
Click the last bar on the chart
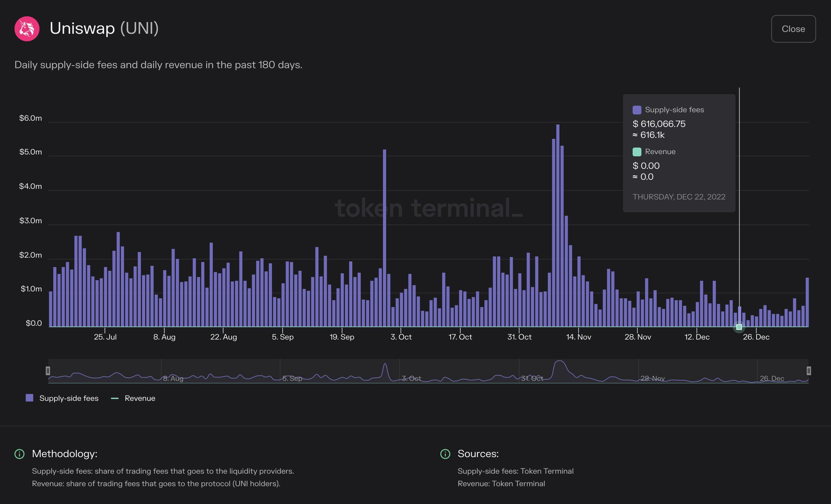[x=807, y=302]
